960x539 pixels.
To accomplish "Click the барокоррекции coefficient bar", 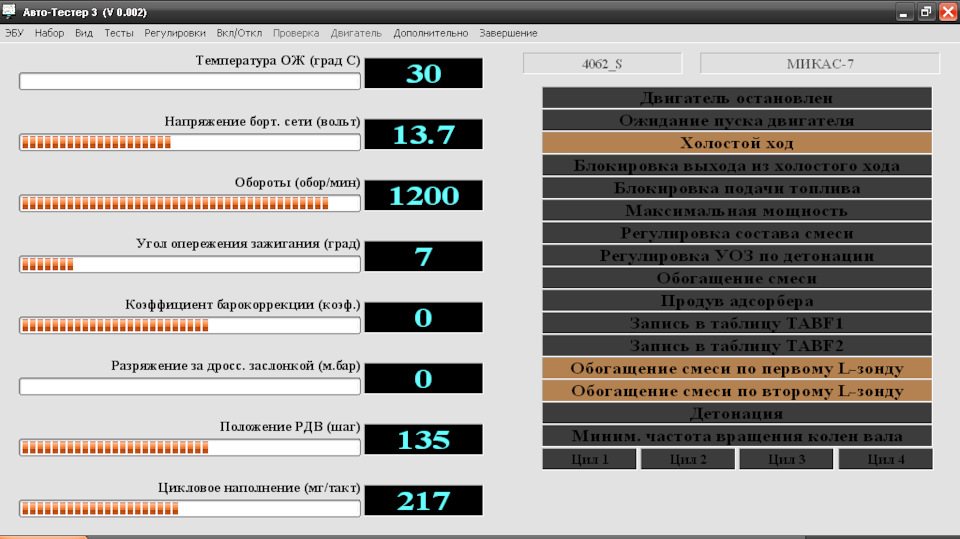I will tap(190, 325).
